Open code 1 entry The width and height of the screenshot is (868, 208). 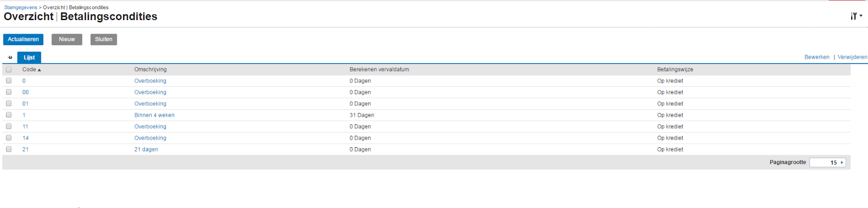click(24, 115)
